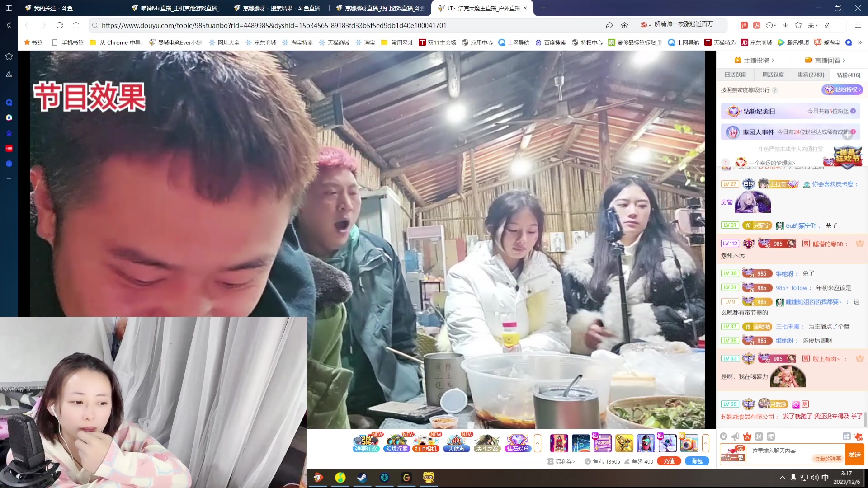The height and width of the screenshot is (488, 868).
Task: Open the 打卡相机 activity icon
Action: point(426,443)
